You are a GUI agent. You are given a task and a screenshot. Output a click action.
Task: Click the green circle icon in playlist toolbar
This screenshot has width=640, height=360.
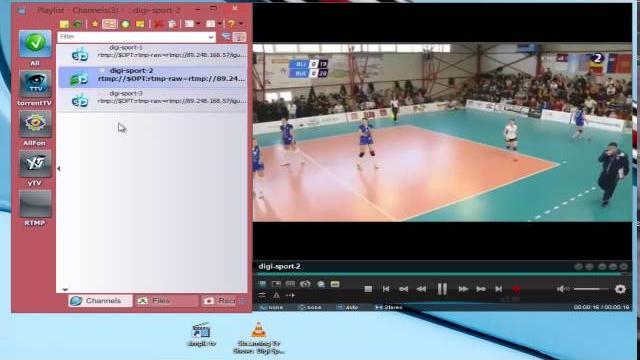[125, 24]
